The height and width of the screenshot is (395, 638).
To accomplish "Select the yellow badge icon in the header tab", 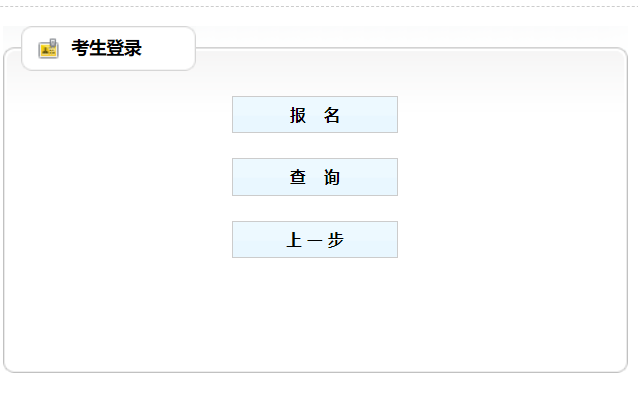I will [x=48, y=49].
